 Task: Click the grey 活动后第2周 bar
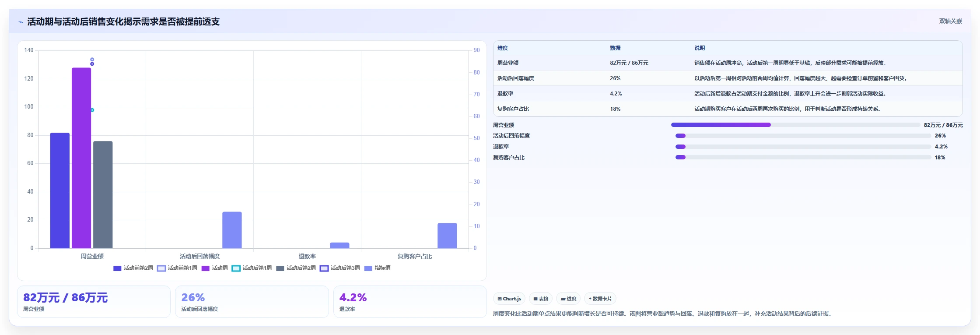(x=103, y=195)
